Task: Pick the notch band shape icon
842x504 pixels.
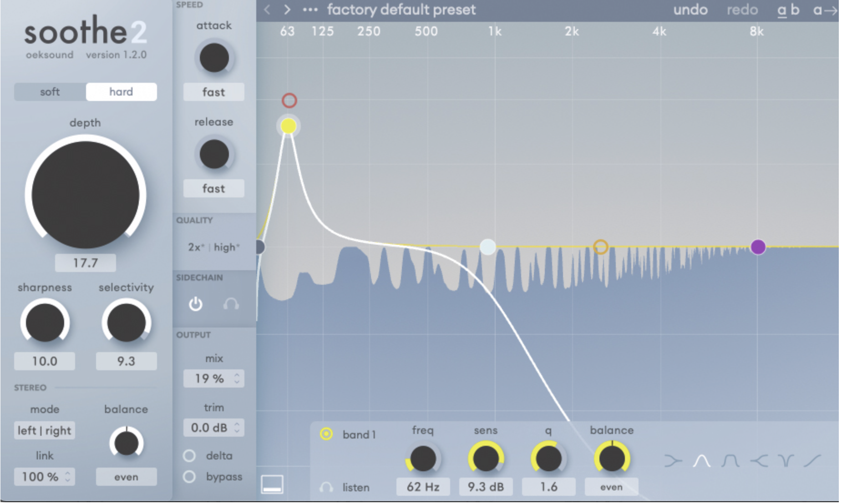Action: [x=786, y=460]
